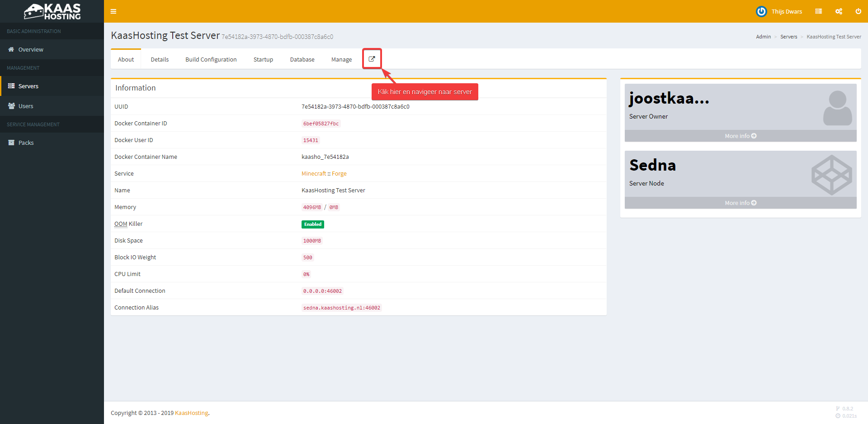Open the admin cogs icon in header
Image resolution: width=868 pixels, height=424 pixels.
[839, 11]
